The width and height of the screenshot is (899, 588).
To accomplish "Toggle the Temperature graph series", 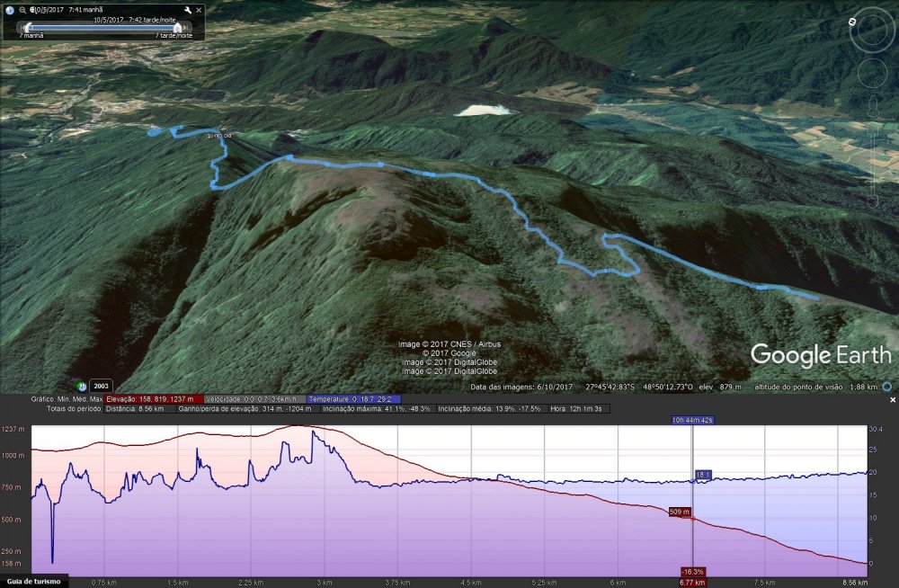I will (x=353, y=398).
